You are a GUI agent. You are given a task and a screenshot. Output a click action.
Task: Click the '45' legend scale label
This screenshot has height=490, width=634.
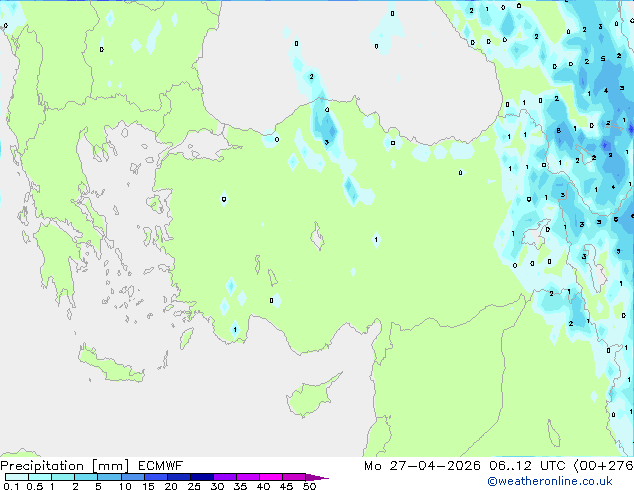(286, 486)
